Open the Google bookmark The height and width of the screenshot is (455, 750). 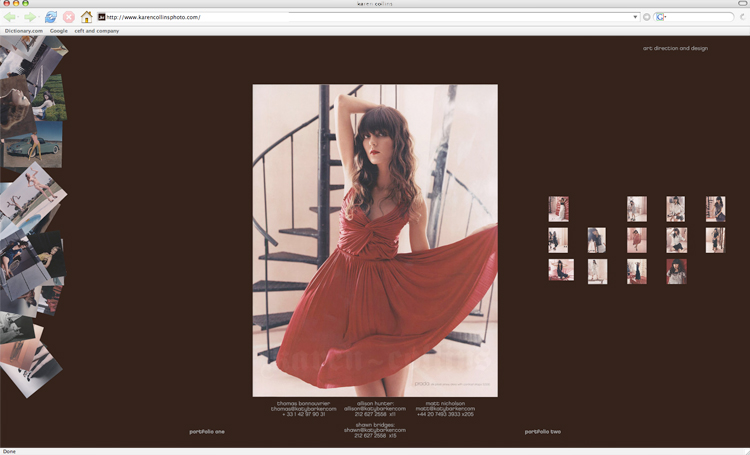[x=58, y=31]
